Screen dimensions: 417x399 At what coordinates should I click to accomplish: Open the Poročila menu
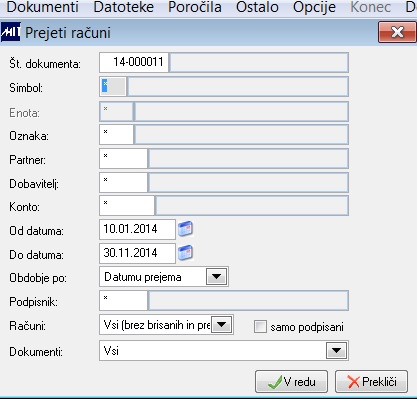point(195,7)
